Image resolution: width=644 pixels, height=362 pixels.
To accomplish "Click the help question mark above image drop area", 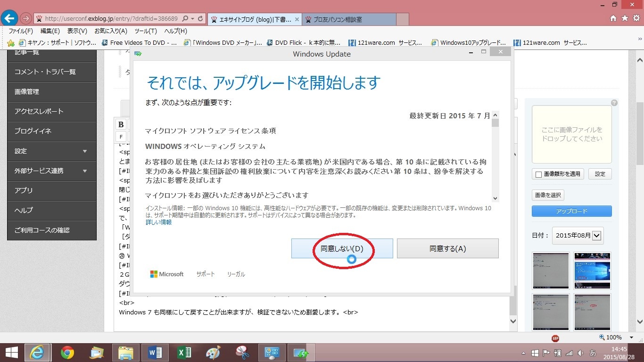I will pos(614,103).
